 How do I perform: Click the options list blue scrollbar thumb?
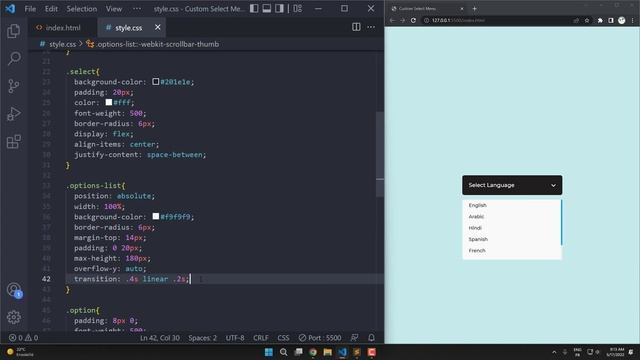click(x=562, y=223)
